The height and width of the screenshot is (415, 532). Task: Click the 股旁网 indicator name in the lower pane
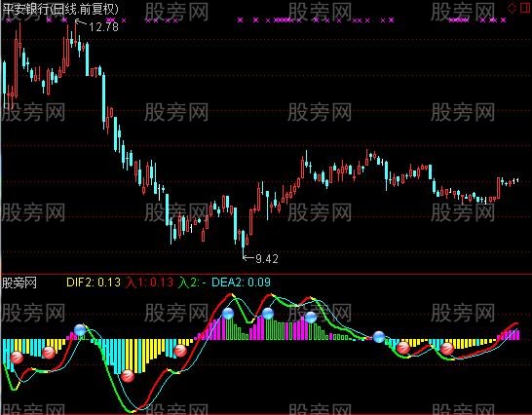(19, 283)
